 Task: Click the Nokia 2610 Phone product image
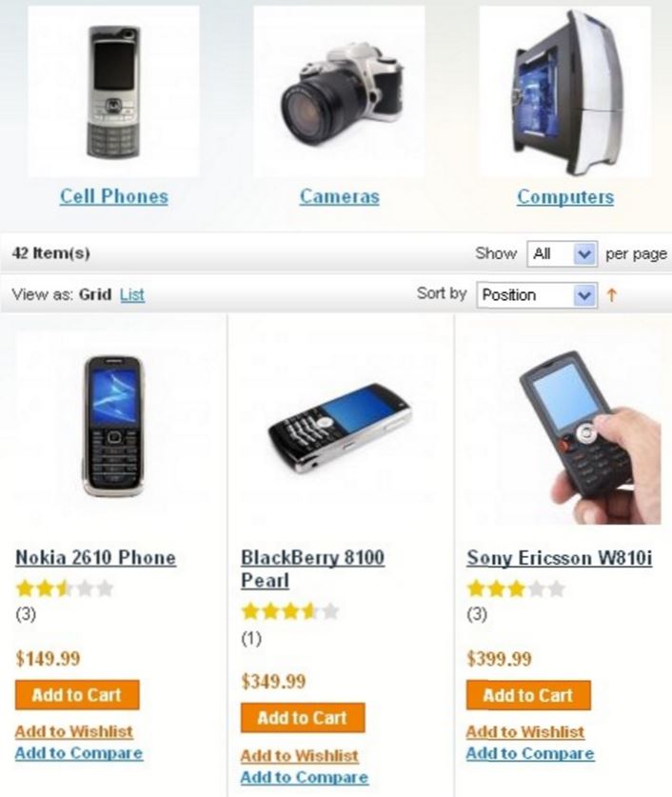[113, 426]
